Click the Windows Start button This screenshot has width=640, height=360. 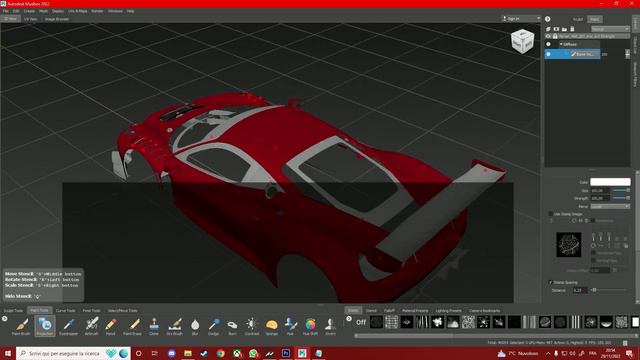click(8, 353)
